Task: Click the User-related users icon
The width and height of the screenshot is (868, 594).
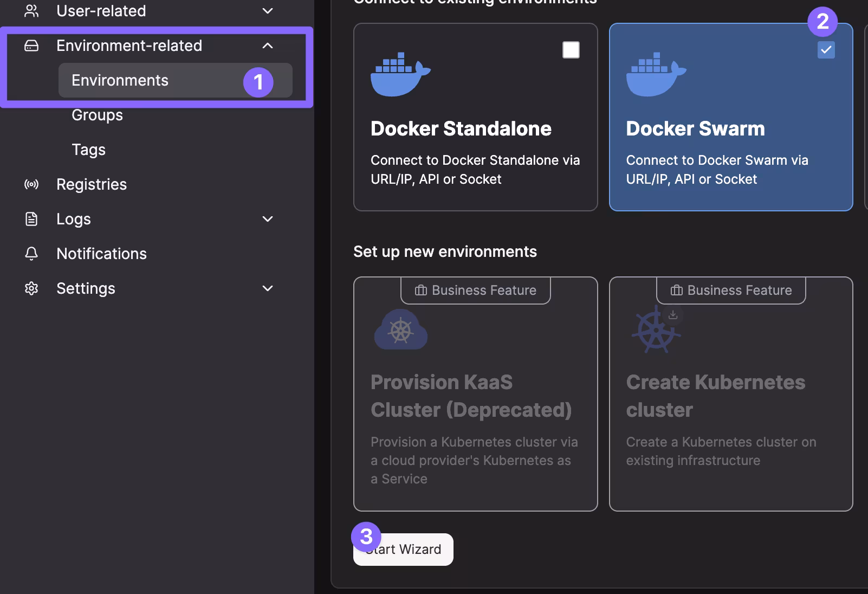Action: [x=31, y=11]
